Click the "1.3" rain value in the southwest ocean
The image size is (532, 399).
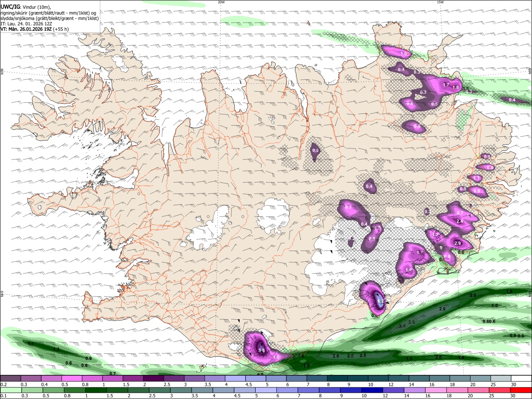click(56, 349)
